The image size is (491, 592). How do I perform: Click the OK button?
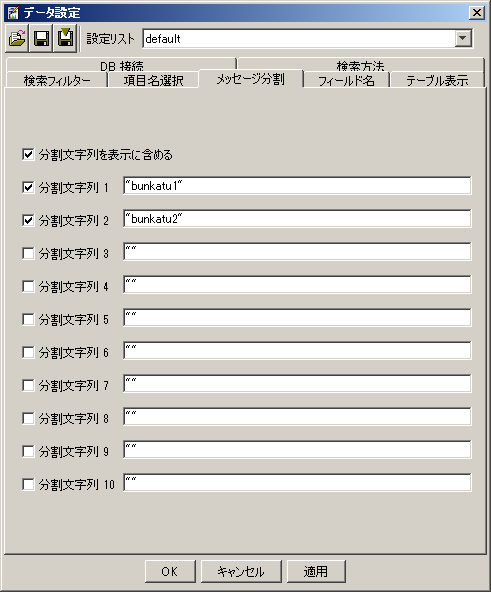(170, 571)
